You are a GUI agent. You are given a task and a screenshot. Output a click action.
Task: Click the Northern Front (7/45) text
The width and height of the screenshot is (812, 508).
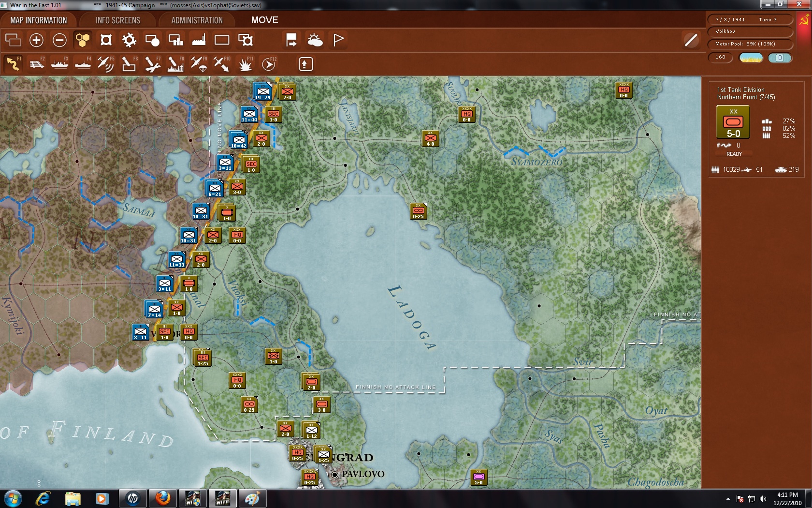[x=746, y=97]
